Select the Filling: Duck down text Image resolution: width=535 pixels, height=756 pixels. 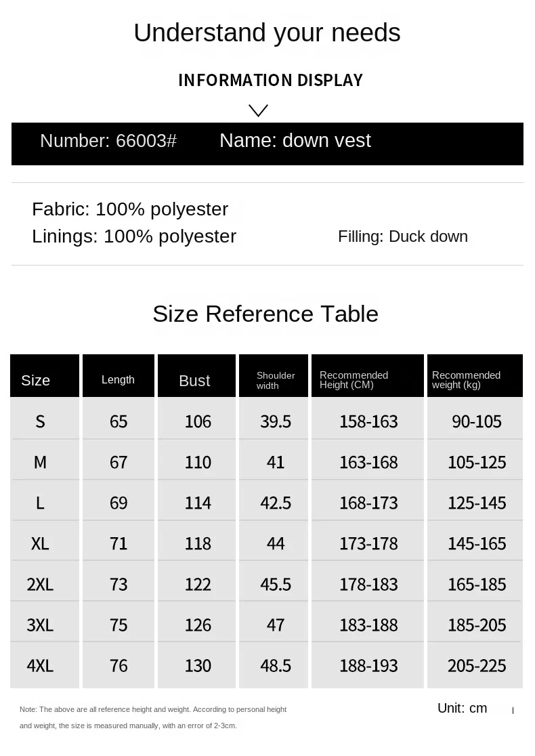coord(403,236)
